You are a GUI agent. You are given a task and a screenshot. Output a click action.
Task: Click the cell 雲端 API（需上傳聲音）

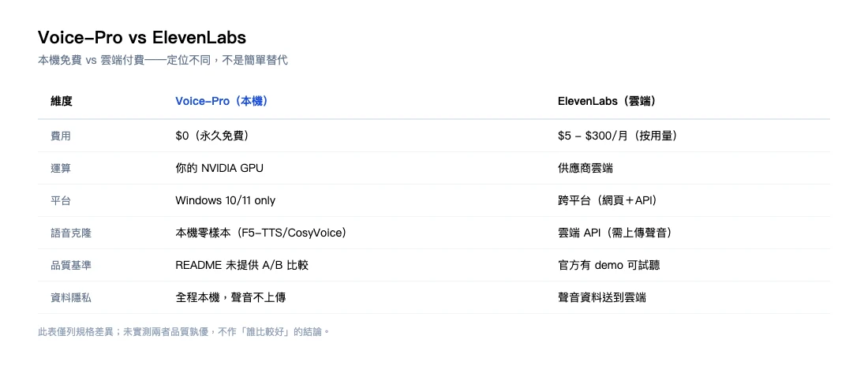point(615,233)
